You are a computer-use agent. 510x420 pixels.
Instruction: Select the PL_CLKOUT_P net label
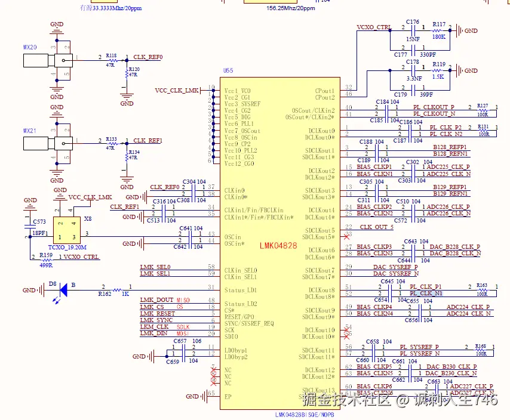pos(434,107)
